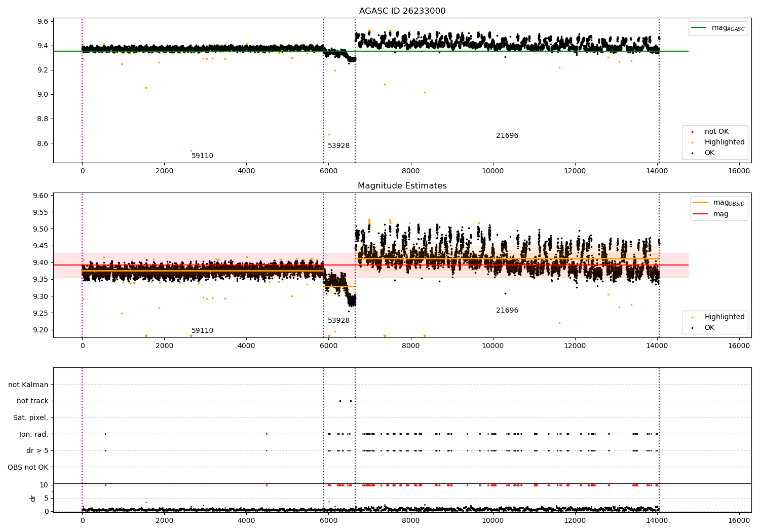The width and height of the screenshot is (760, 532).
Task: Click the 9.20 y-tick in Magnitude Estimates plot
Action: pos(40,330)
